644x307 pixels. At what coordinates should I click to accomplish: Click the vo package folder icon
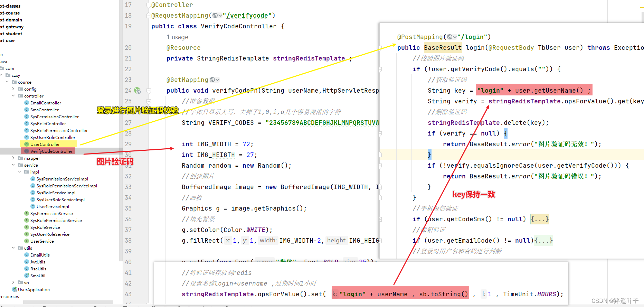click(x=20, y=282)
